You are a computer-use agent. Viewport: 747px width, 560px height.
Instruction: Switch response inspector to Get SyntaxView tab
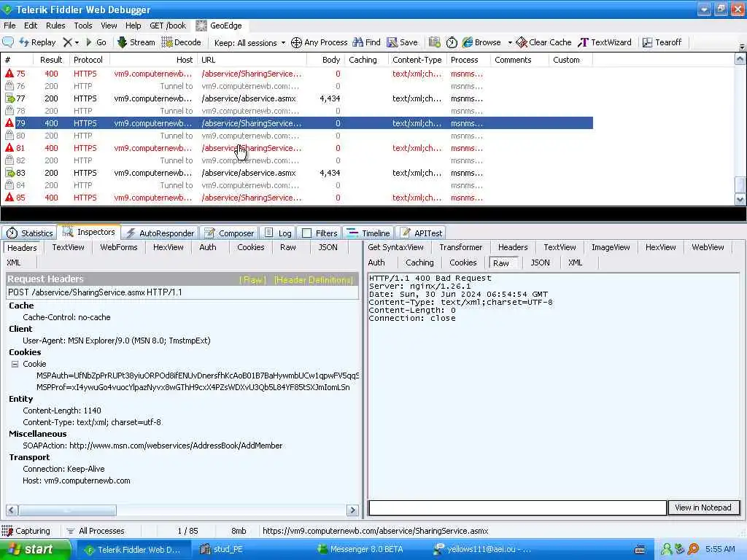(x=395, y=247)
